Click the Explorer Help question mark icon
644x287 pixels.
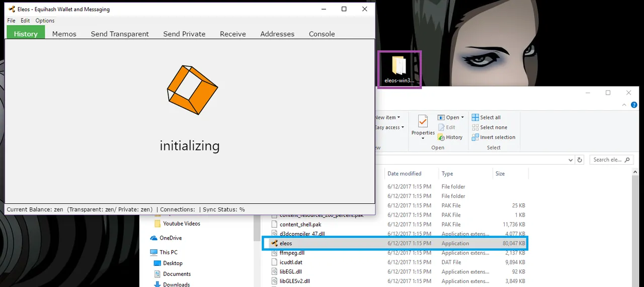coord(634,105)
